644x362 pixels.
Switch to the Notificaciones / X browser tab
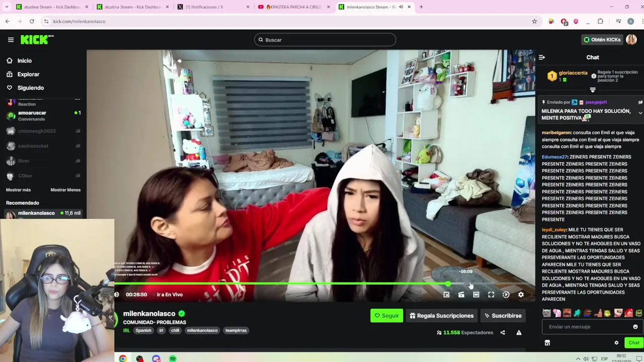pos(214,7)
